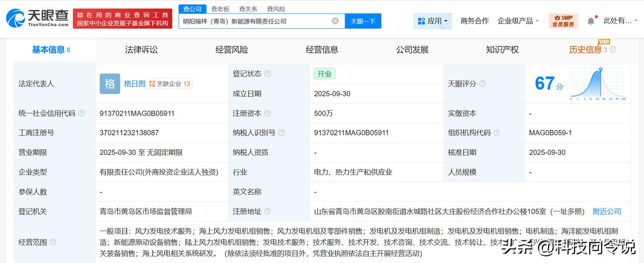Viewport: 644px width, 263px height.
Task: Clear the search box with the X icon
Action: (335, 21)
